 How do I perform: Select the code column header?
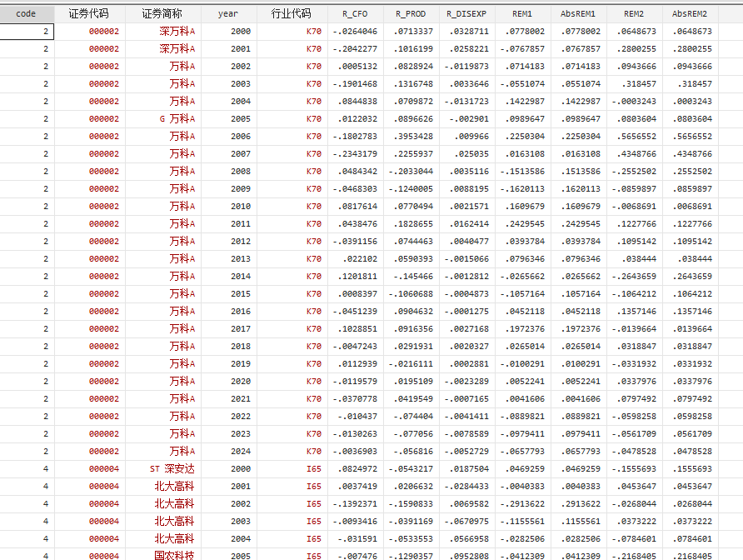(26, 14)
